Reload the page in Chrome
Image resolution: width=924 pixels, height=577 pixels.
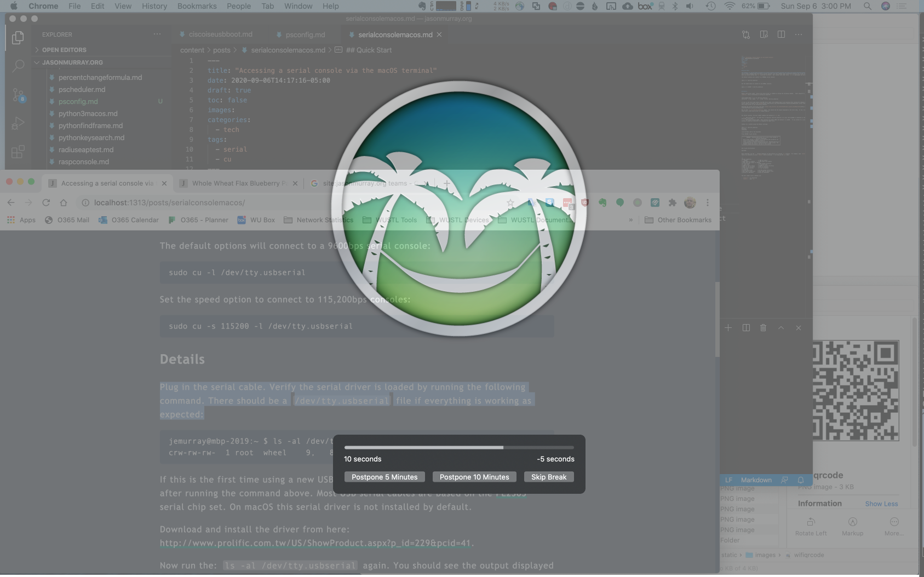pos(46,203)
